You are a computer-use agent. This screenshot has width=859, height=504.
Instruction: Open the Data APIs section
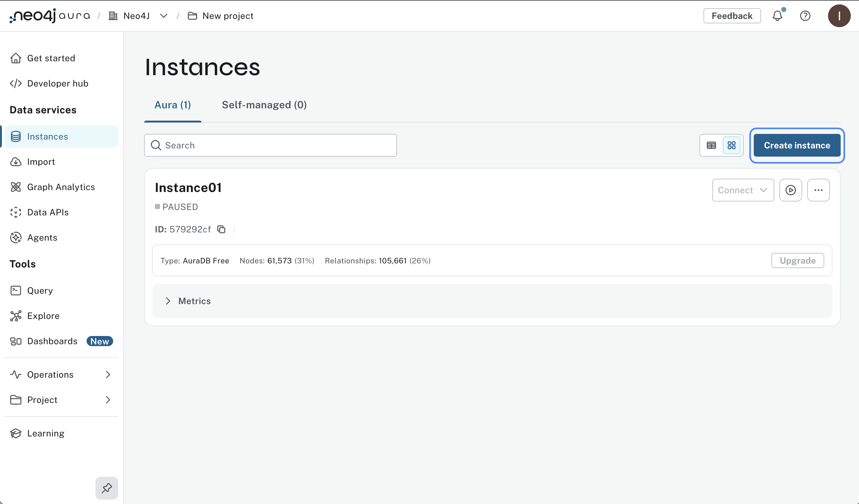pos(47,212)
